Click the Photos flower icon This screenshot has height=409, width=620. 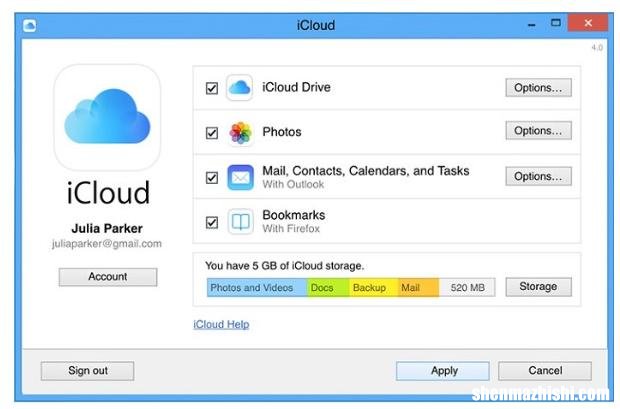[x=240, y=133]
